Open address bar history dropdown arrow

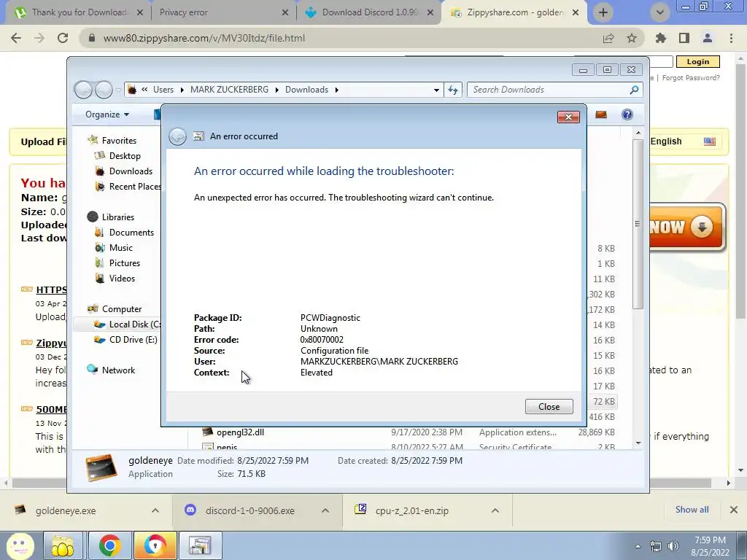436,90
